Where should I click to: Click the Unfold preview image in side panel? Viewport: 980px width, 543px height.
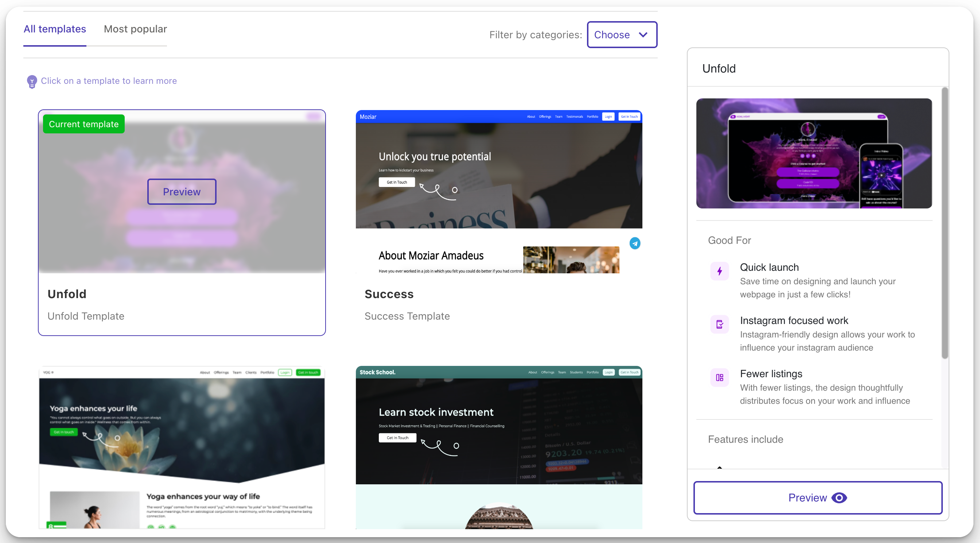[814, 153]
